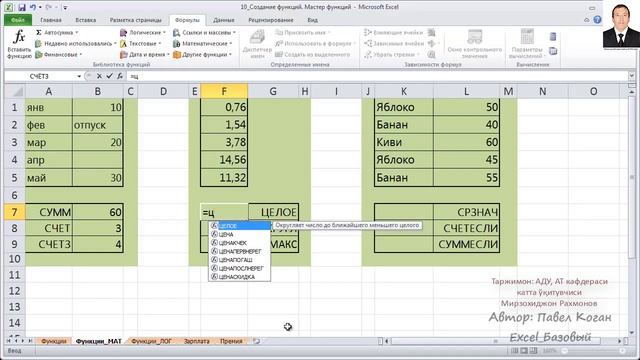Confirm entry with the checkmark icon
Screen dimensions: 640x360
109,76
